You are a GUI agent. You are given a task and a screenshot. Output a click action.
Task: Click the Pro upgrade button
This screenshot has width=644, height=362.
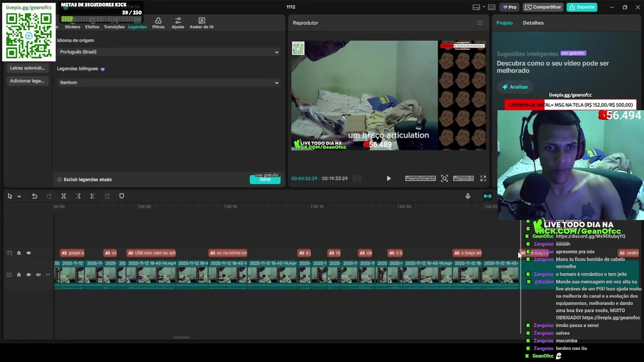(510, 7)
